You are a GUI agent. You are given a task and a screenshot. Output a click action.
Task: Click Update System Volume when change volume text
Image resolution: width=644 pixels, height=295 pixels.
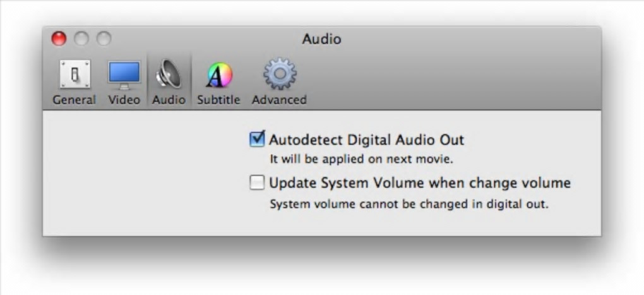(x=419, y=183)
